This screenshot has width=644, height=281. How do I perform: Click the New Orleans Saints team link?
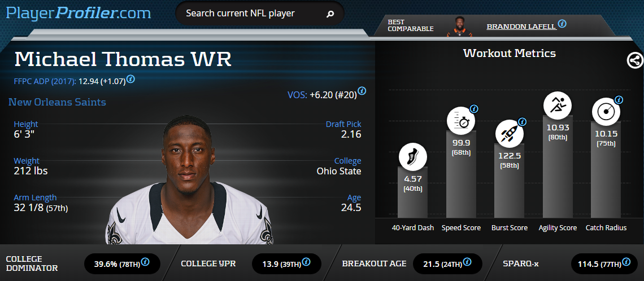57,102
